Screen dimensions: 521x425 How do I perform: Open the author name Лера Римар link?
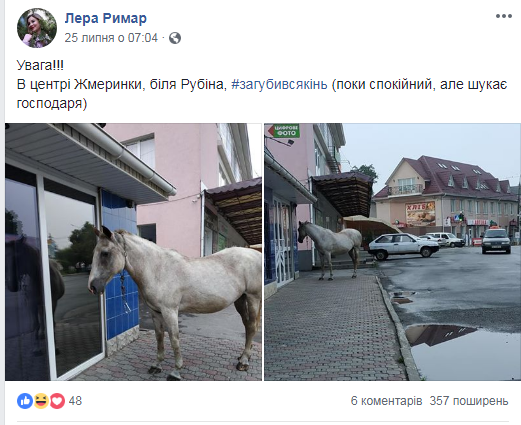(x=106, y=18)
